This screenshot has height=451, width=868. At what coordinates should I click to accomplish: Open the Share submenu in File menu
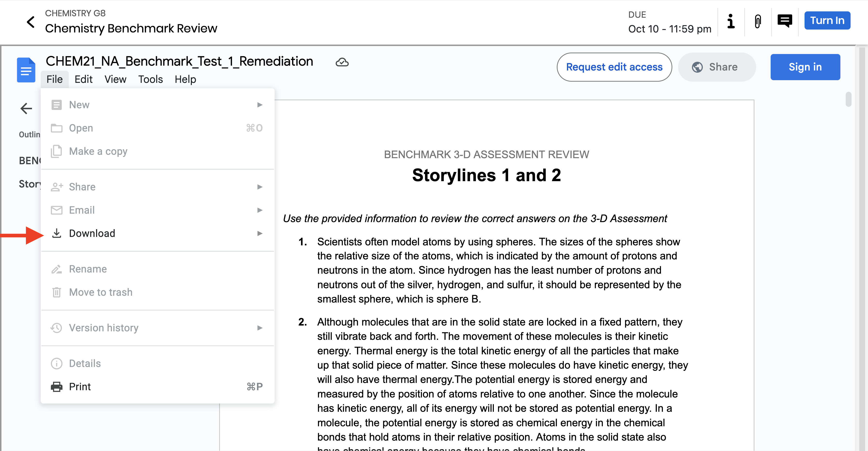point(259,187)
